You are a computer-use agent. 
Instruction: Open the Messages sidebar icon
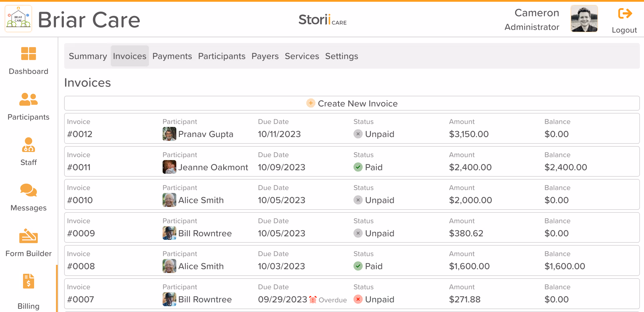[x=29, y=190]
